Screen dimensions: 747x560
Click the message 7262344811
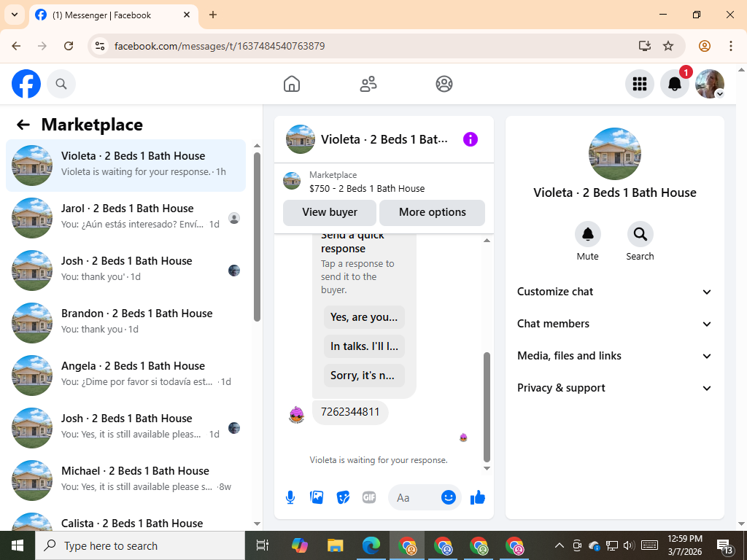tap(350, 412)
